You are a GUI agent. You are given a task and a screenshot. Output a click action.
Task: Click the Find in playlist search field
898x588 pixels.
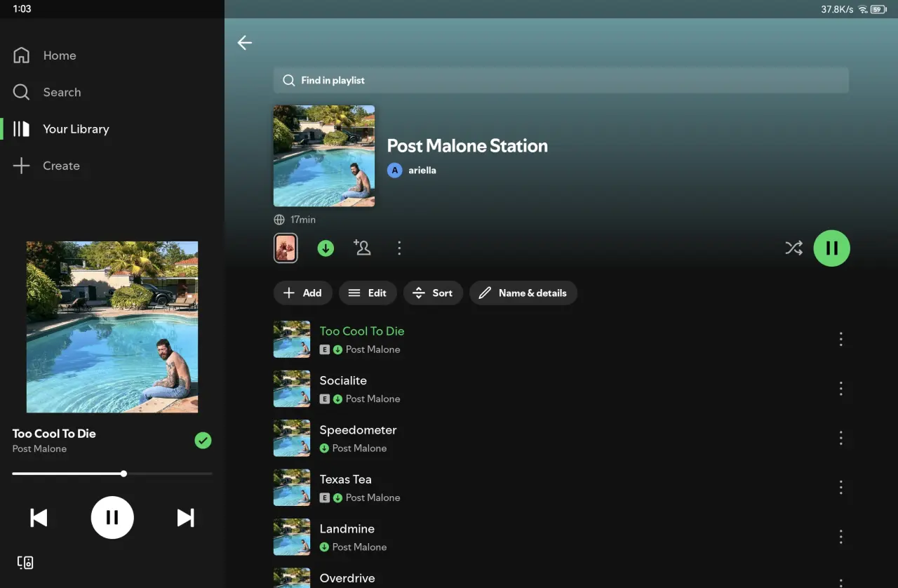(561, 80)
